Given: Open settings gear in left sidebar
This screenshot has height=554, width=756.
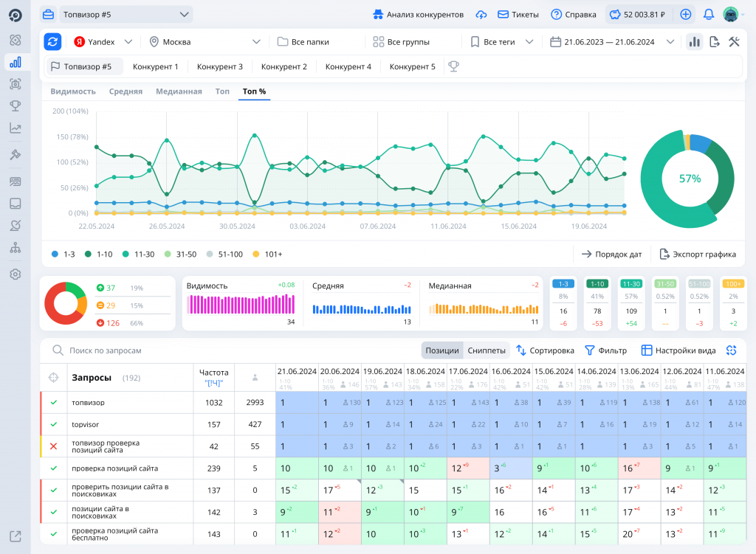Looking at the screenshot, I should click(x=15, y=274).
